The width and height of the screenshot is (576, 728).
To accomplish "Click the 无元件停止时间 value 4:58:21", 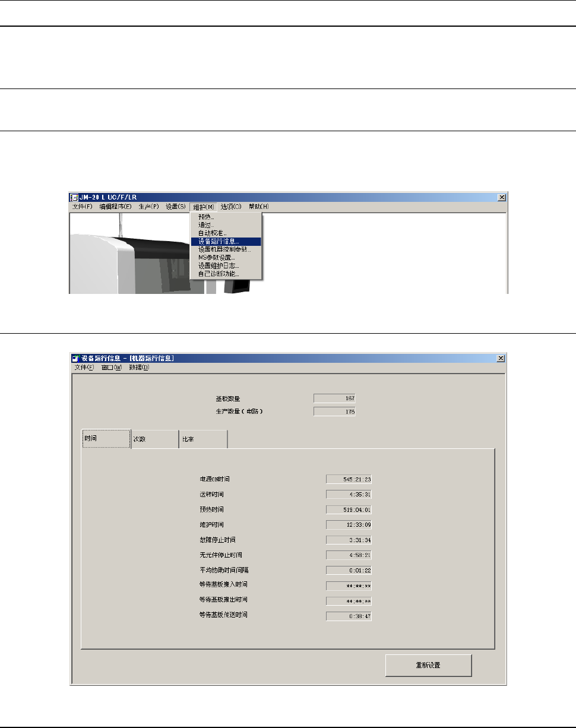I will pyautogui.click(x=349, y=555).
